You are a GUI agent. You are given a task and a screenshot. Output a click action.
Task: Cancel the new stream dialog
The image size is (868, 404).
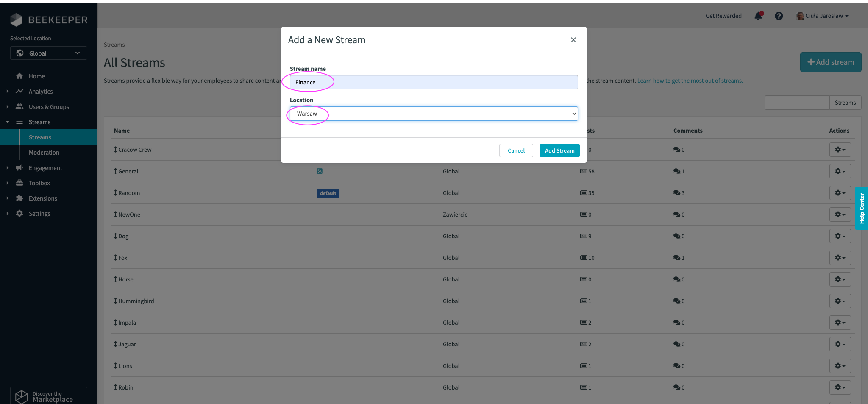(x=516, y=150)
